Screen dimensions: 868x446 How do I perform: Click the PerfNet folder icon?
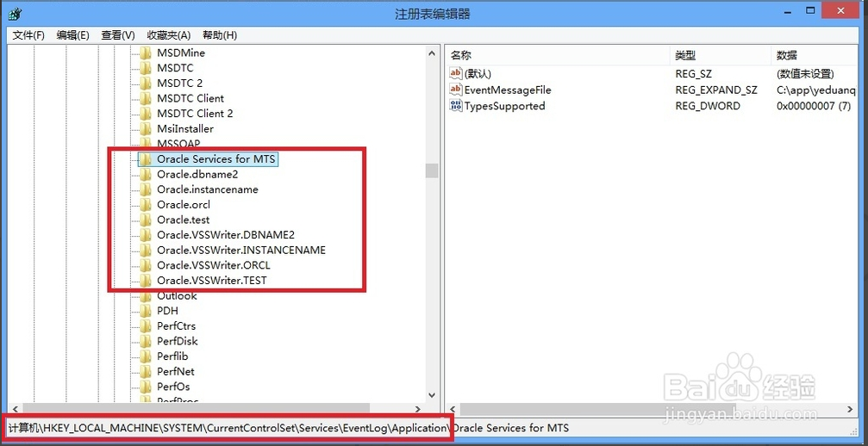coord(146,371)
